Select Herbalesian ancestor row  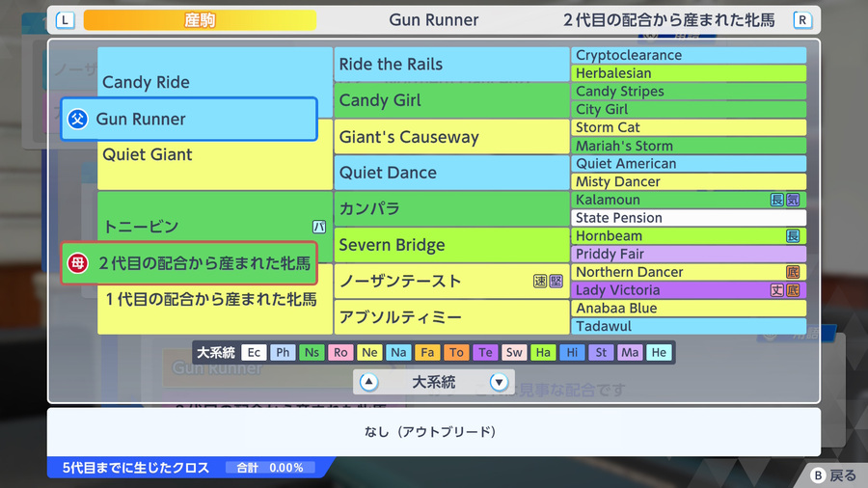coord(689,73)
